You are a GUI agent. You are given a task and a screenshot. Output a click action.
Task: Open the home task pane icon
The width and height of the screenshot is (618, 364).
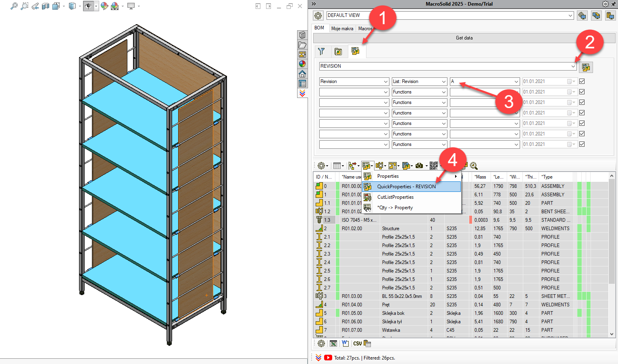[302, 74]
